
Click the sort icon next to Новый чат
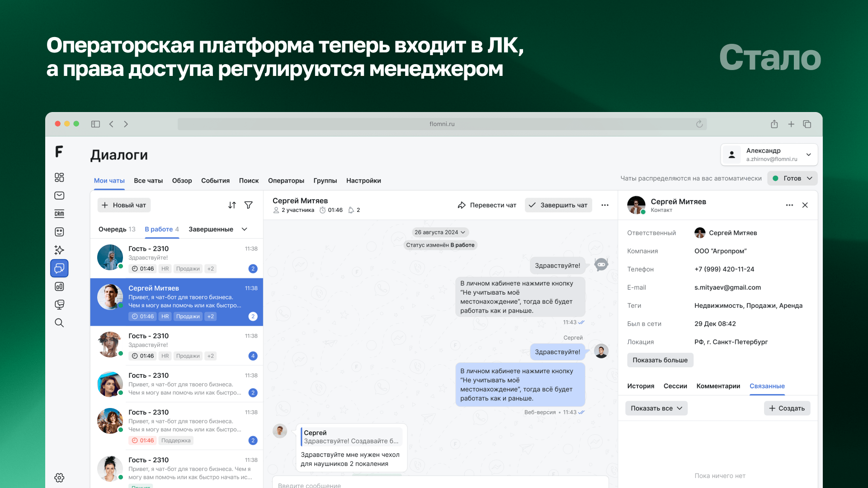[232, 205]
